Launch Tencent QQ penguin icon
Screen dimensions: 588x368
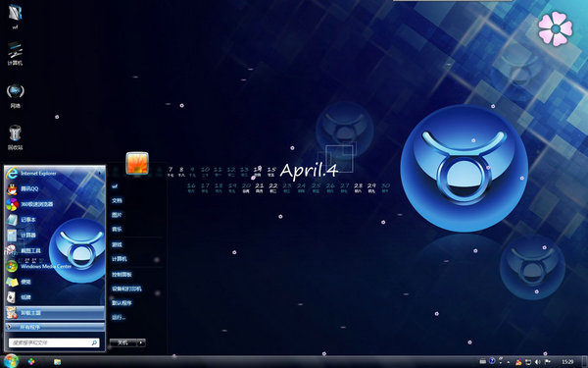coord(12,188)
